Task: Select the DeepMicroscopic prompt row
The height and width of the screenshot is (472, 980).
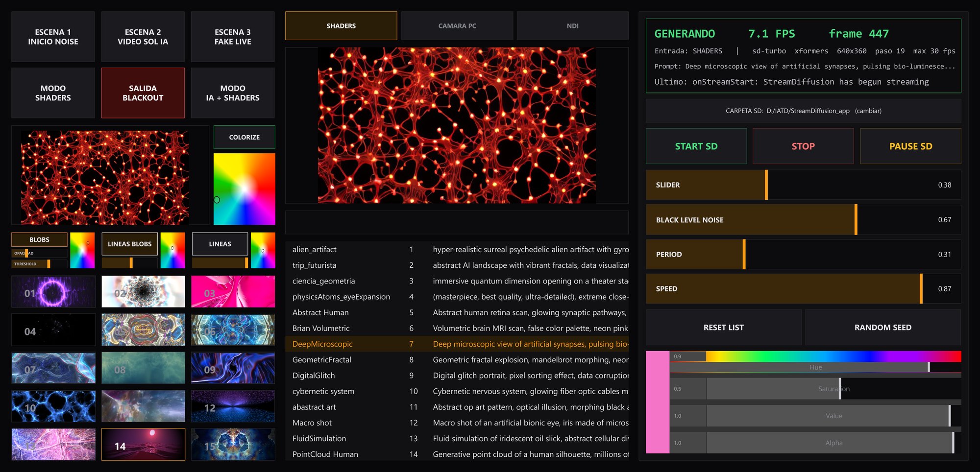Action: click(x=457, y=344)
